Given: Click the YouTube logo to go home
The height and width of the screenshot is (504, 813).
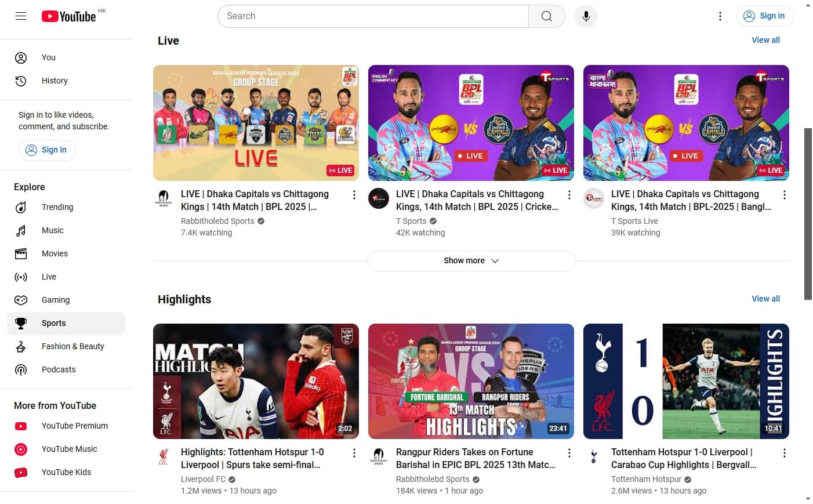Looking at the screenshot, I should (x=70, y=16).
